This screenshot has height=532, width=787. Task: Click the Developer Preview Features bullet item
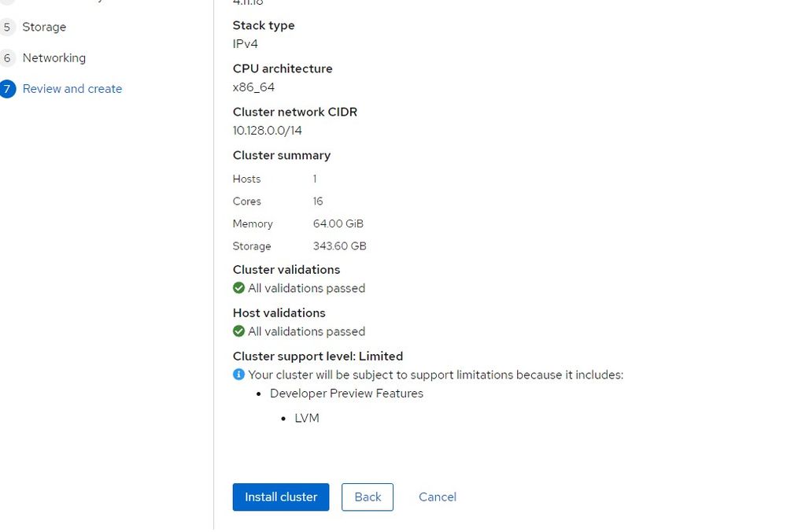pos(346,393)
